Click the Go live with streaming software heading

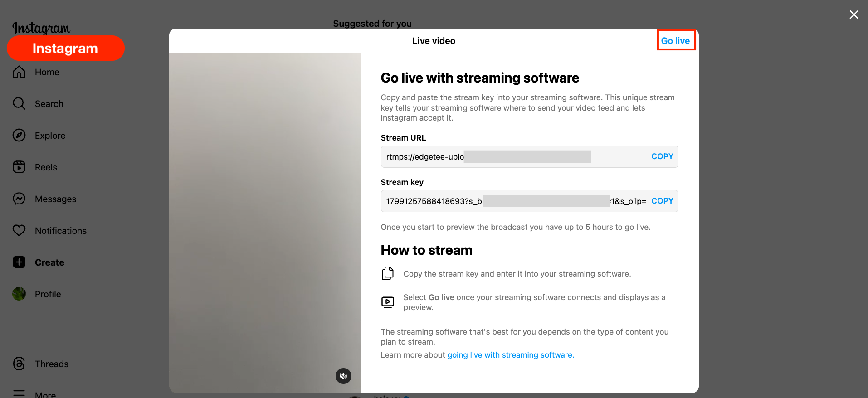[x=480, y=78]
